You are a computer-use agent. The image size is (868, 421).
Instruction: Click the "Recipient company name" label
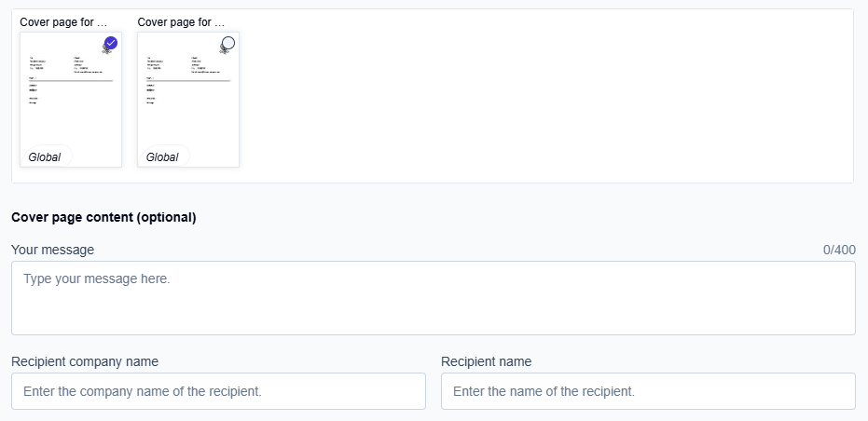(x=85, y=361)
